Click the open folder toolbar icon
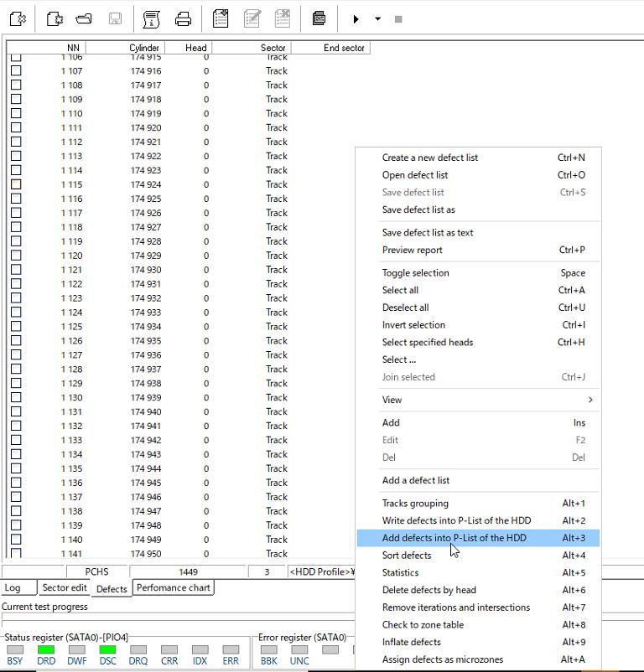Viewport: 644px width, 672px height. [84, 18]
